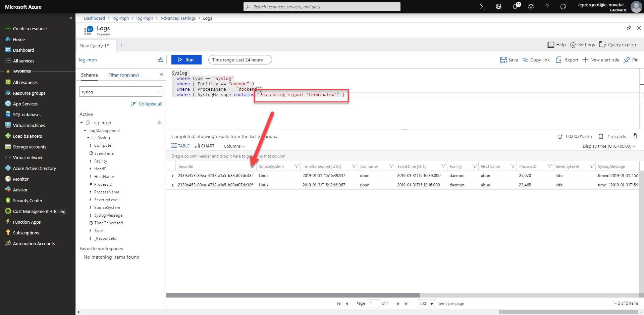Screen dimensions: 644x315
Task: Click the user account avatar
Action: pos(636,7)
